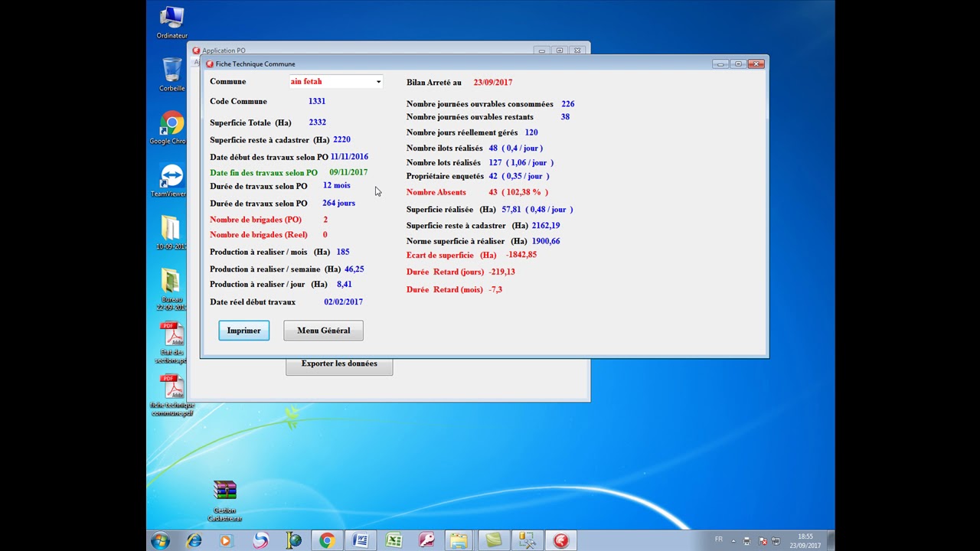Click the real start date 02/02/2017
The height and width of the screenshot is (551, 980).
[x=343, y=302]
